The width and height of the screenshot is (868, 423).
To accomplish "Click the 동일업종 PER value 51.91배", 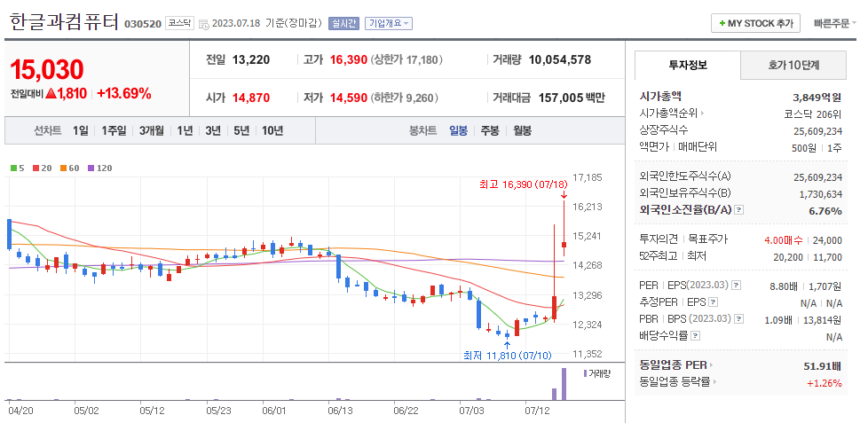I will point(823,366).
